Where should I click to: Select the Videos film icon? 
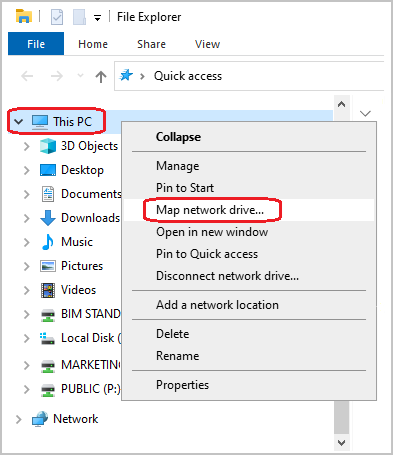48,290
